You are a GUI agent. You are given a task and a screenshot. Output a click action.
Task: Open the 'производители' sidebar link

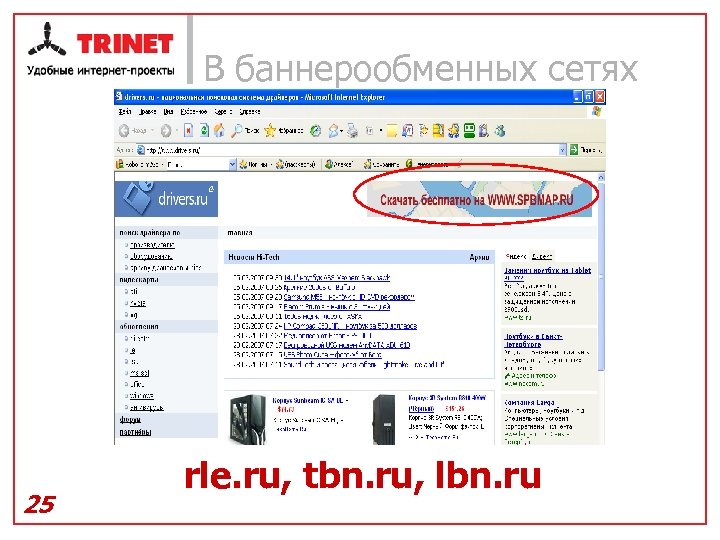pos(152,245)
